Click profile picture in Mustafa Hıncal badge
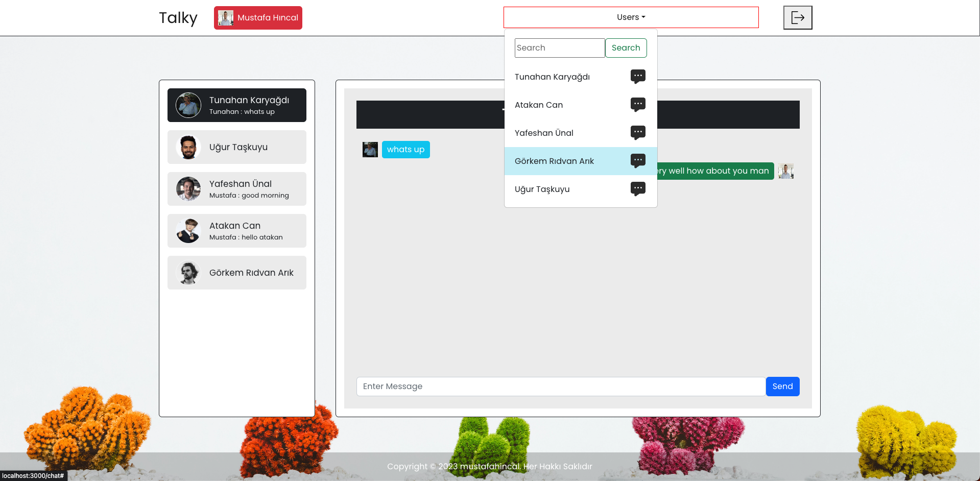Screen dimensions: 980x481 coord(226,18)
